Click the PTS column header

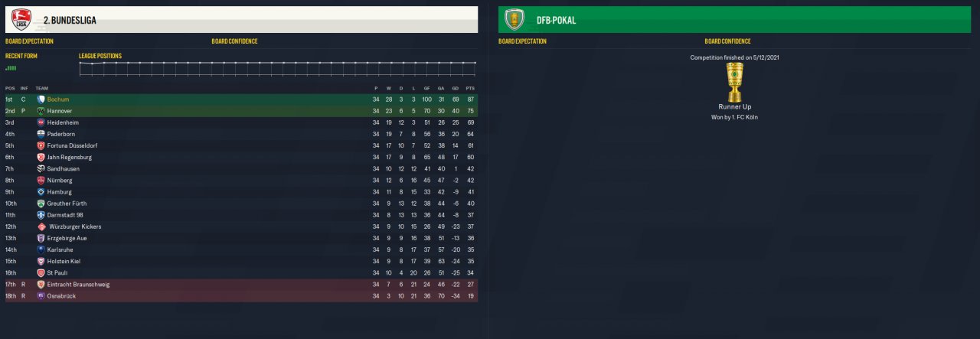pyautogui.click(x=470, y=88)
